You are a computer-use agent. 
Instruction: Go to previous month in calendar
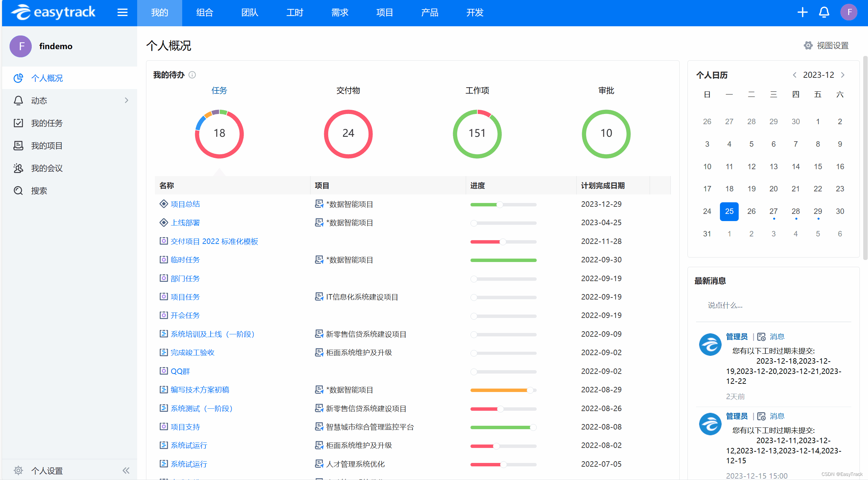(795, 75)
